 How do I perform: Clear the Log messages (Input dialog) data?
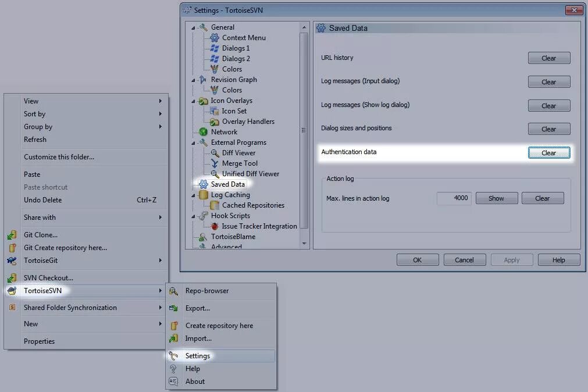pos(549,82)
